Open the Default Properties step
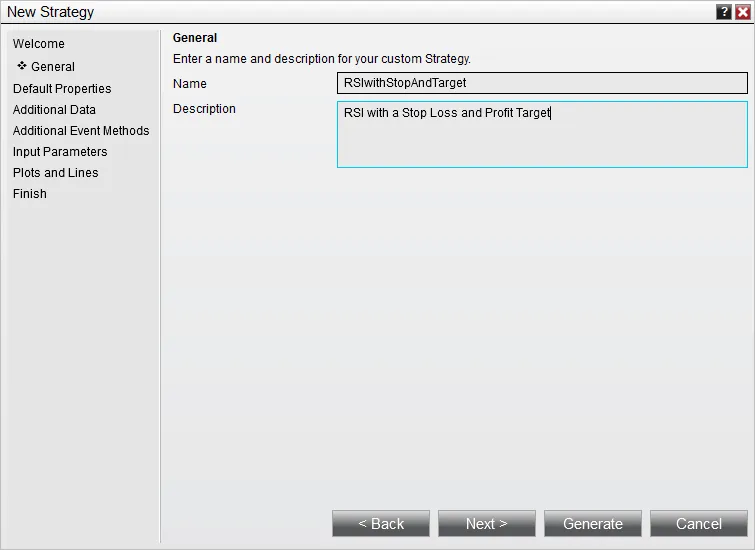This screenshot has height=550, width=755. [62, 89]
